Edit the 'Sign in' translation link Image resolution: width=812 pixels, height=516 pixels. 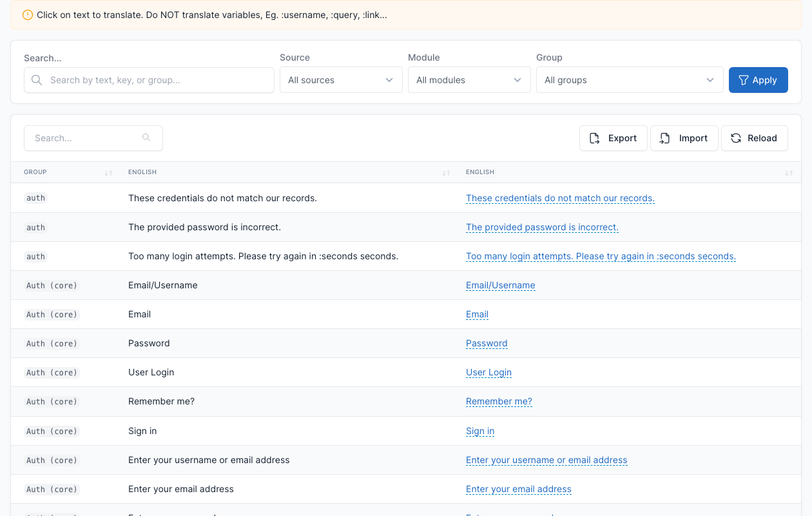pos(480,431)
